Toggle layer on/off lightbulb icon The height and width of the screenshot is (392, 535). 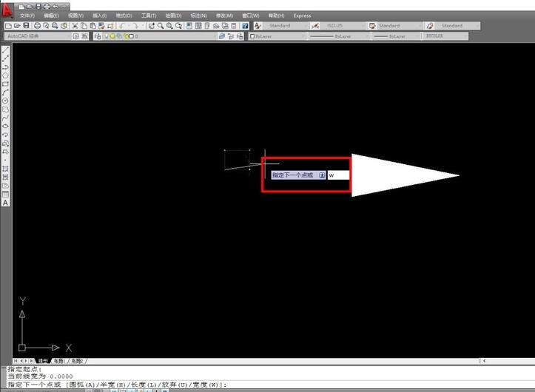107,36
